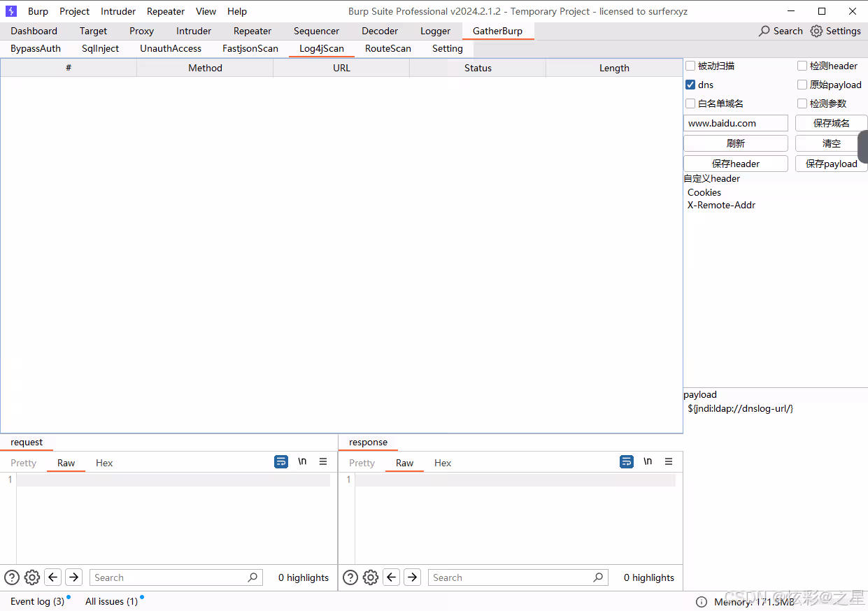
Task: Toggle the \n non-printable characters in response panel
Action: coord(648,462)
